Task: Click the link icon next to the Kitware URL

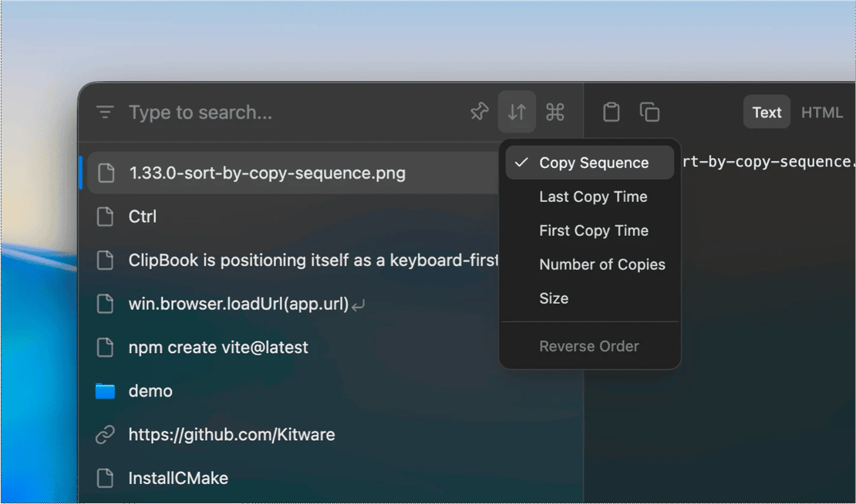Action: click(105, 434)
